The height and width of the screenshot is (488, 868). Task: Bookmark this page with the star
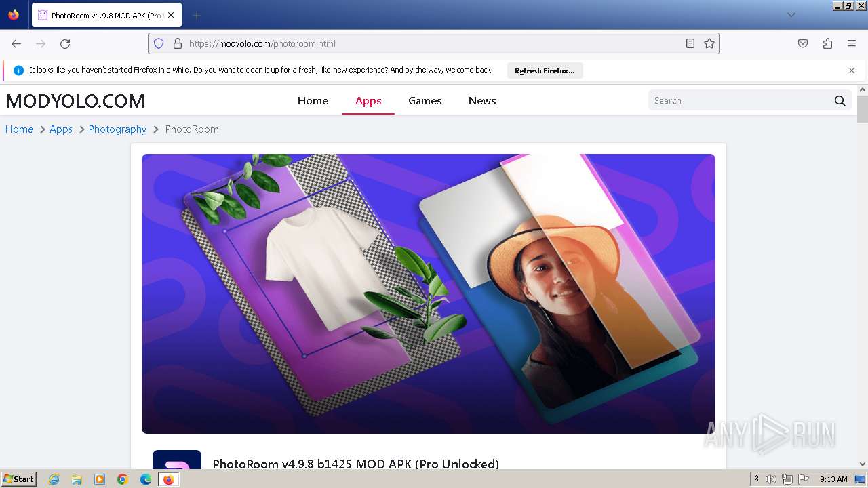click(x=709, y=43)
